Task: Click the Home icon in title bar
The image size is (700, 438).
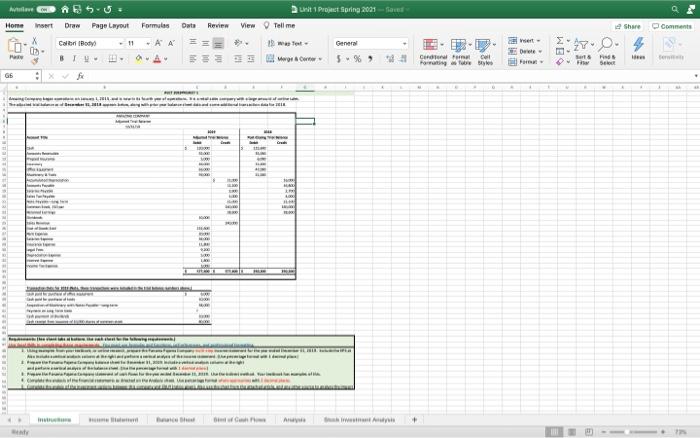Action: [65, 9]
